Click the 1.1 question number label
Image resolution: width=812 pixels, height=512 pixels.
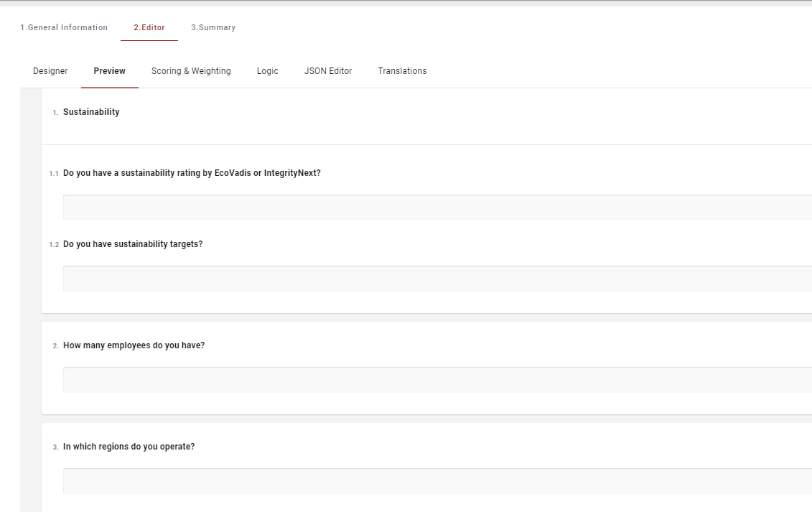pos(54,174)
